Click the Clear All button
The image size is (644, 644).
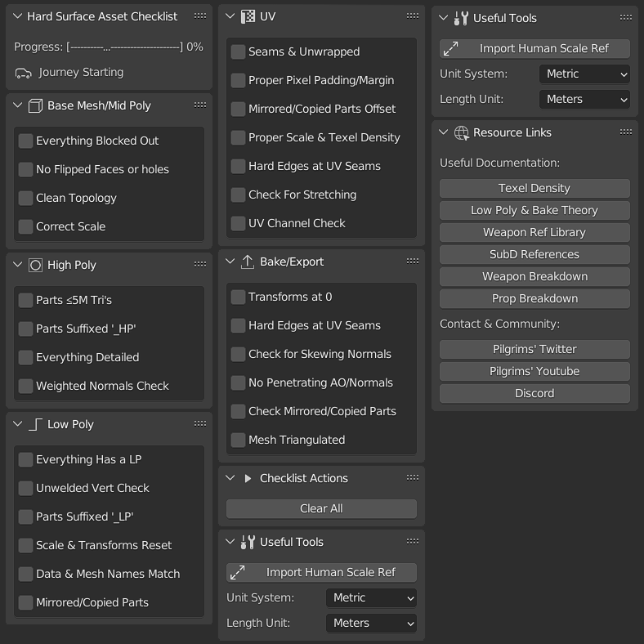(x=321, y=508)
